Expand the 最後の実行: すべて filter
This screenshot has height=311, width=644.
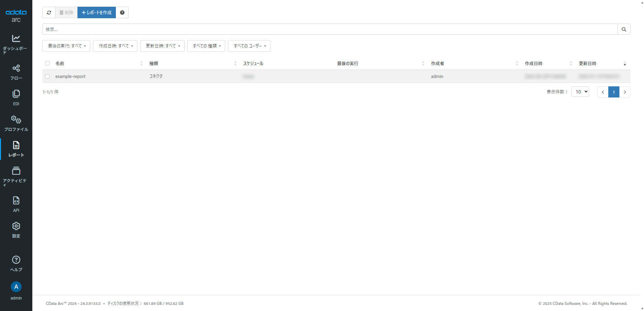point(66,46)
